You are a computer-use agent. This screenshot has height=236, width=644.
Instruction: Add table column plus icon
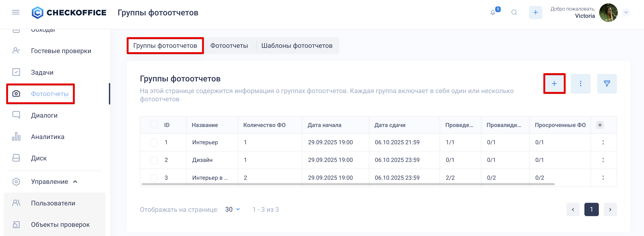point(600,125)
